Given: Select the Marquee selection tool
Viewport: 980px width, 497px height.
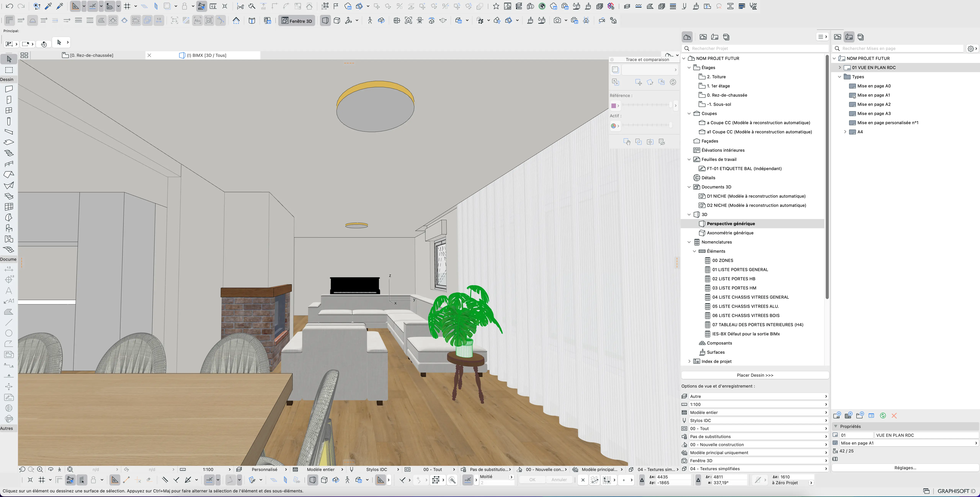Looking at the screenshot, I should [x=9, y=70].
